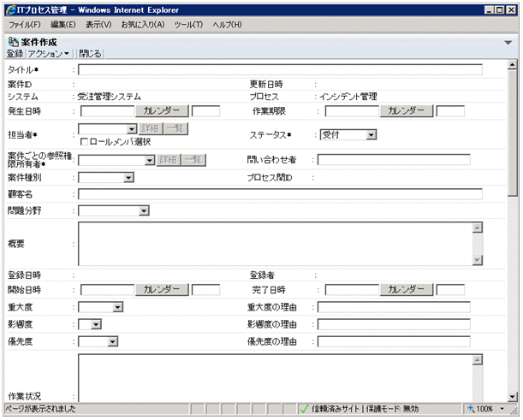
Task: Click 詳細 button next to 担当者
Action: pos(151,128)
